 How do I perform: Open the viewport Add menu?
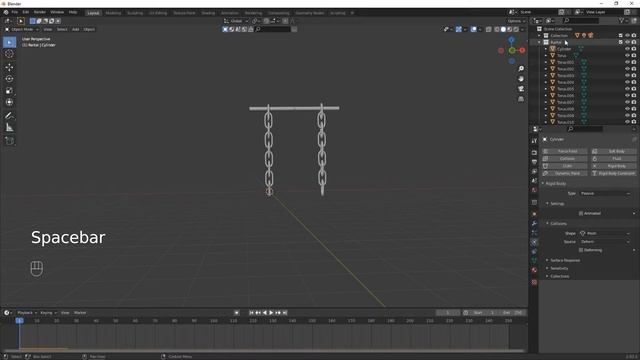click(76, 29)
